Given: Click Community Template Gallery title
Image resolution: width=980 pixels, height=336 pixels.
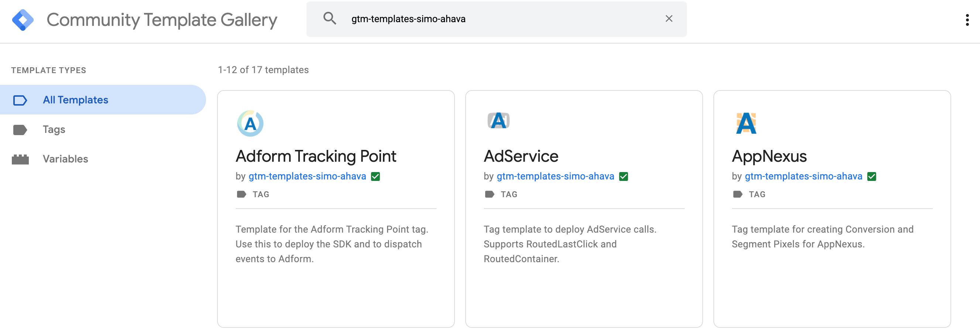Looking at the screenshot, I should tap(162, 20).
